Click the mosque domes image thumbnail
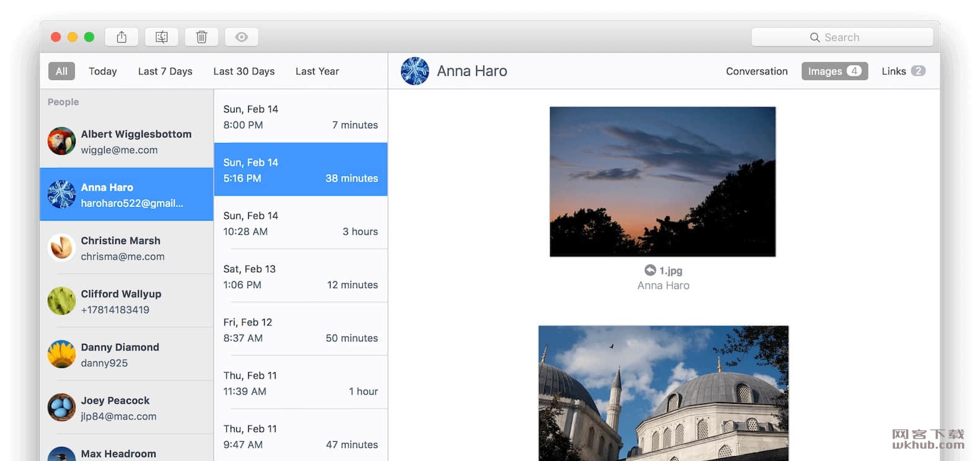This screenshot has width=980, height=461. pyautogui.click(x=664, y=393)
